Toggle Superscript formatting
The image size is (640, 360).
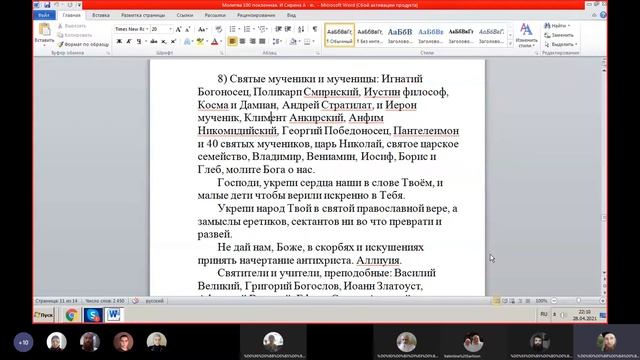pos(173,41)
